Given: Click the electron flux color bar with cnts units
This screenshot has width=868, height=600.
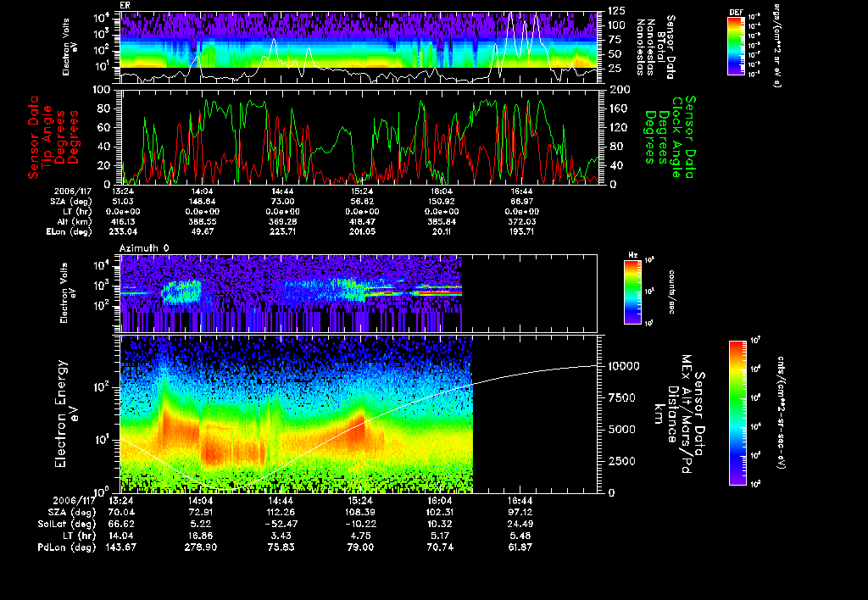Looking at the screenshot, I should [x=737, y=413].
